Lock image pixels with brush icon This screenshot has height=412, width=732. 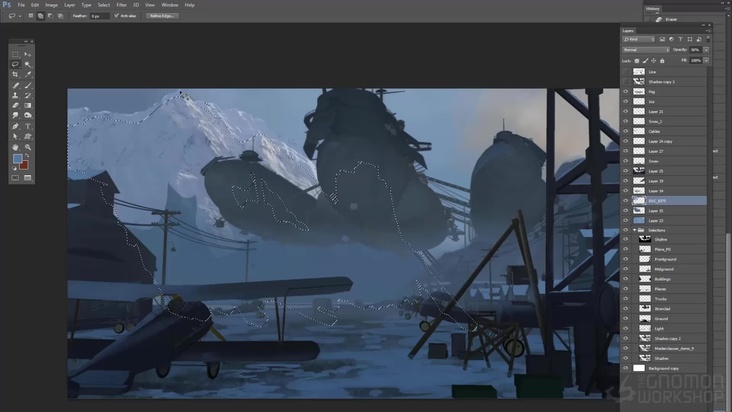(x=645, y=61)
